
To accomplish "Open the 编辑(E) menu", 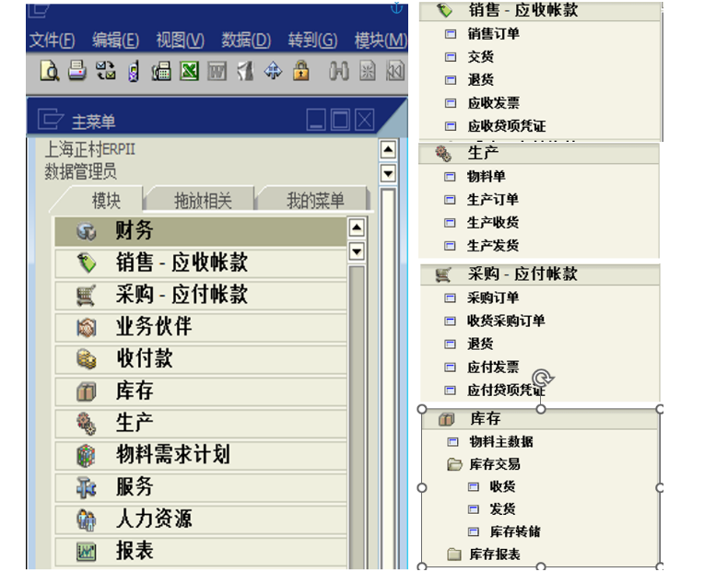I will pyautogui.click(x=115, y=41).
